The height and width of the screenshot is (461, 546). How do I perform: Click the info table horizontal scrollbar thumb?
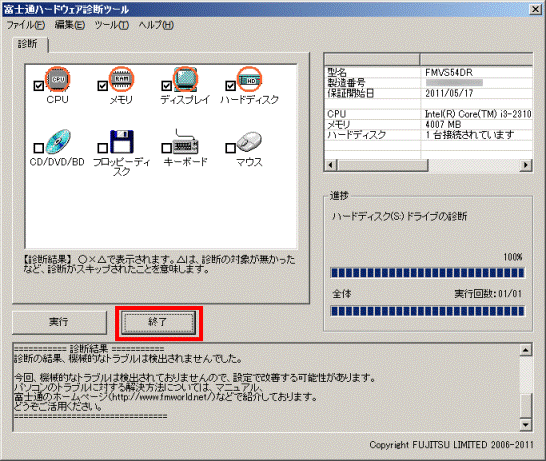point(382,165)
